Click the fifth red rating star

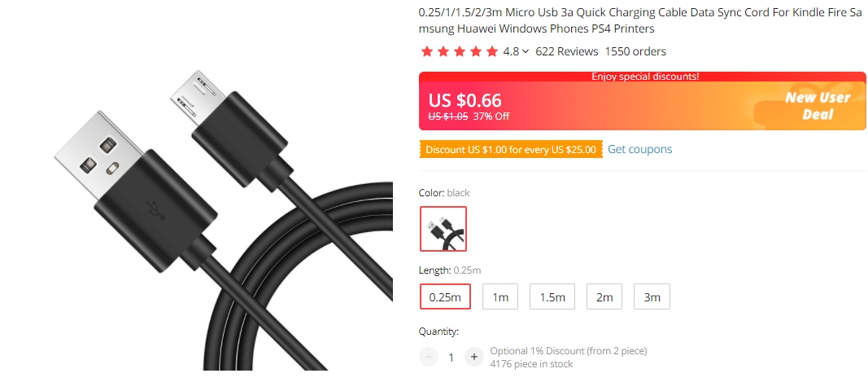(492, 51)
